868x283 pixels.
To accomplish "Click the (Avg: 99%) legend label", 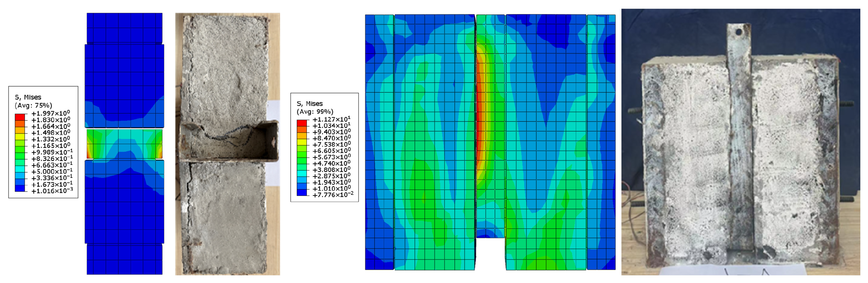I will pyautogui.click(x=315, y=112).
